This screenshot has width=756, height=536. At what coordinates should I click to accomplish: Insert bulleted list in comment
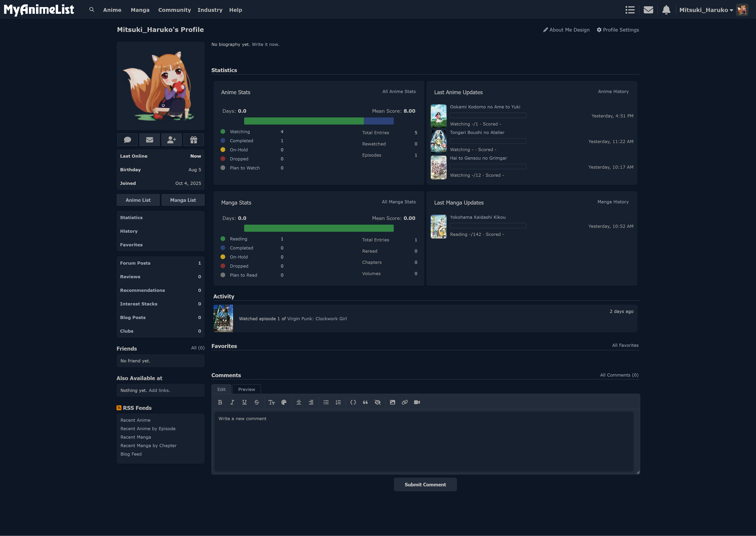click(x=326, y=402)
